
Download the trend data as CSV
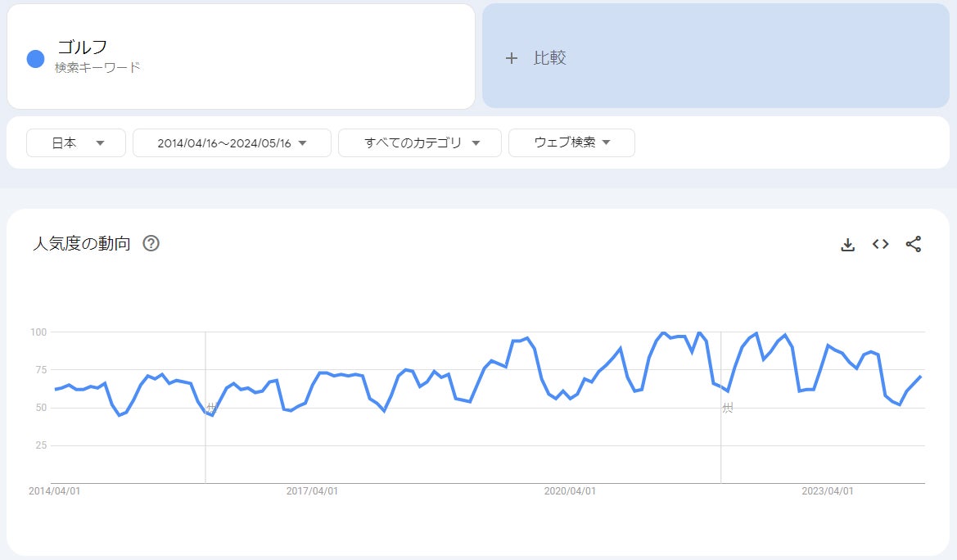(x=848, y=244)
